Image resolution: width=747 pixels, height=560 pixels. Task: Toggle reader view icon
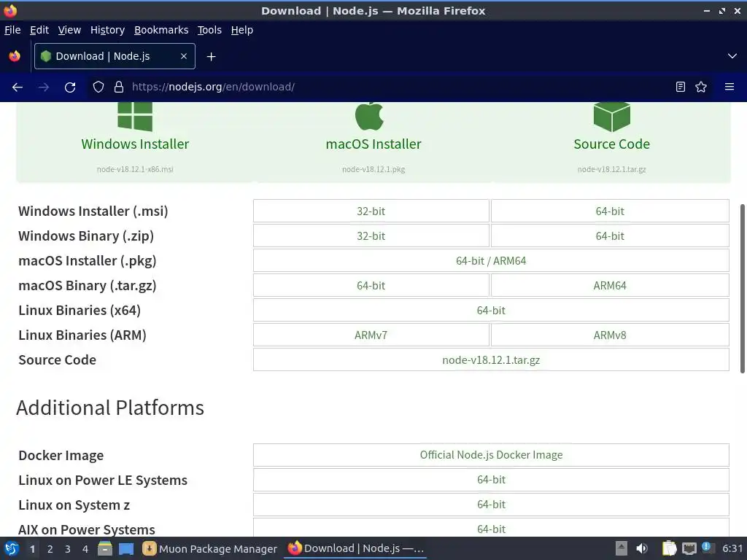click(681, 87)
